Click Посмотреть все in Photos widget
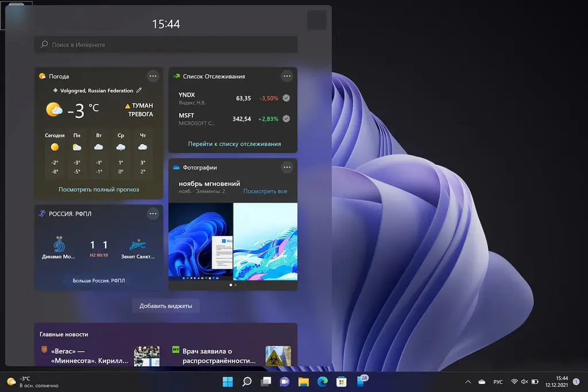This screenshot has height=392, width=588. point(265,191)
